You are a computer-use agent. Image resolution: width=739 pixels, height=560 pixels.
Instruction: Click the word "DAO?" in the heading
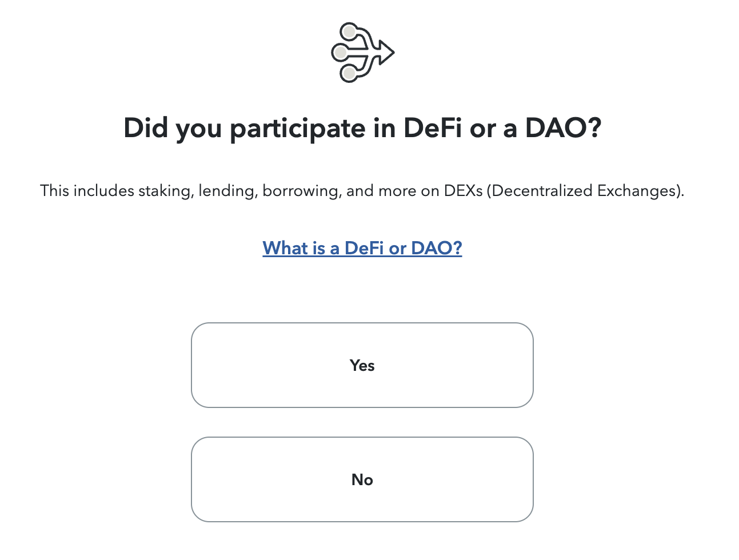[563, 128]
